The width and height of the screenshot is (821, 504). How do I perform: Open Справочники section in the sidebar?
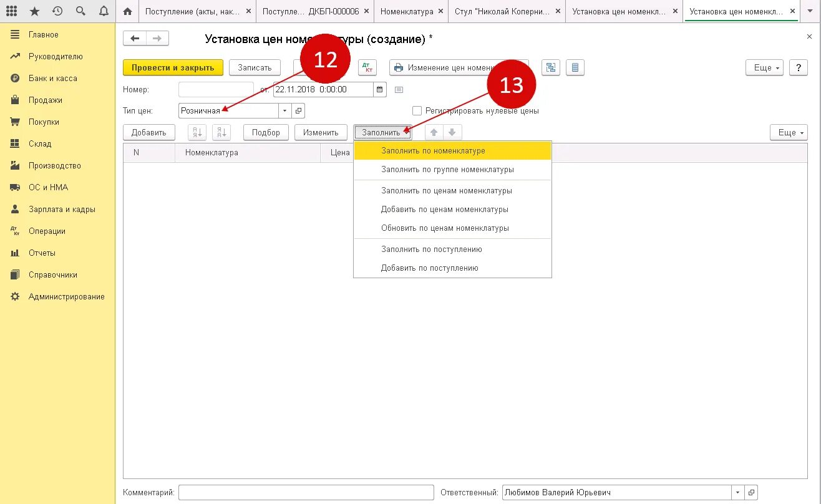[x=57, y=274]
